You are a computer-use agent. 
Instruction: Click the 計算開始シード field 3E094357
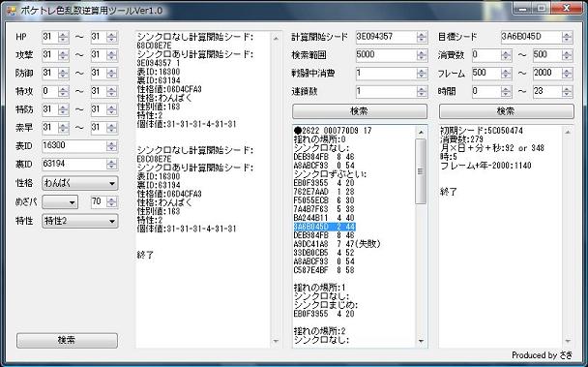click(392, 37)
